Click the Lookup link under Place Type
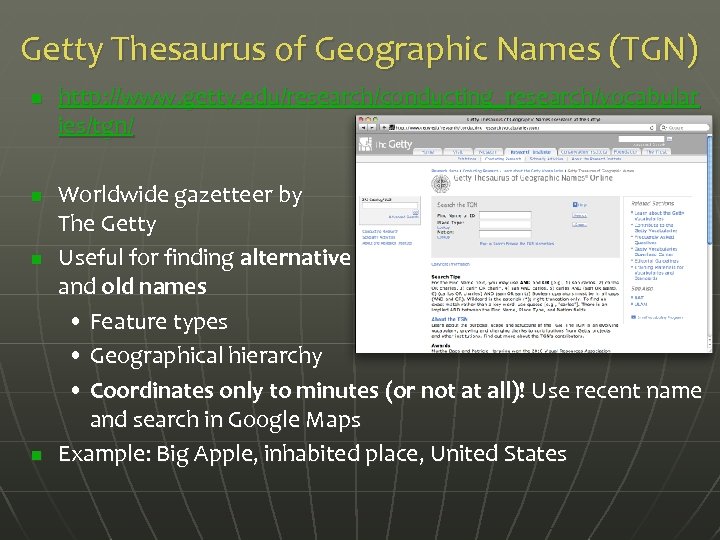Screen dimensions: 720x540 coord(443,228)
